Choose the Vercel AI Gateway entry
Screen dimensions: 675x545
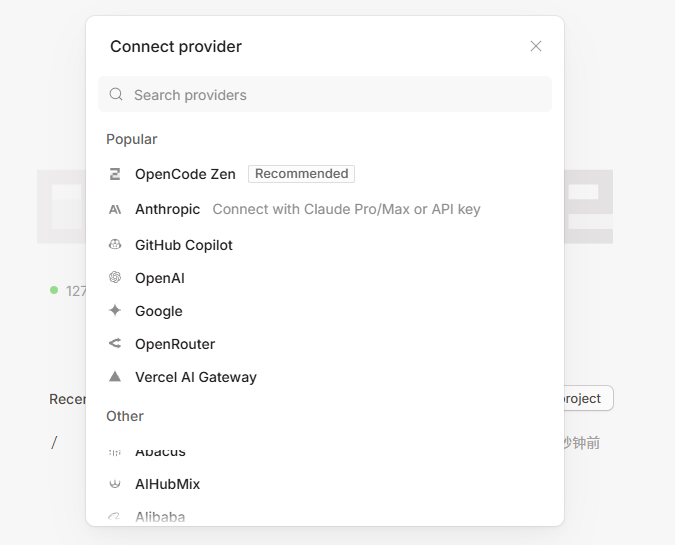tap(196, 377)
